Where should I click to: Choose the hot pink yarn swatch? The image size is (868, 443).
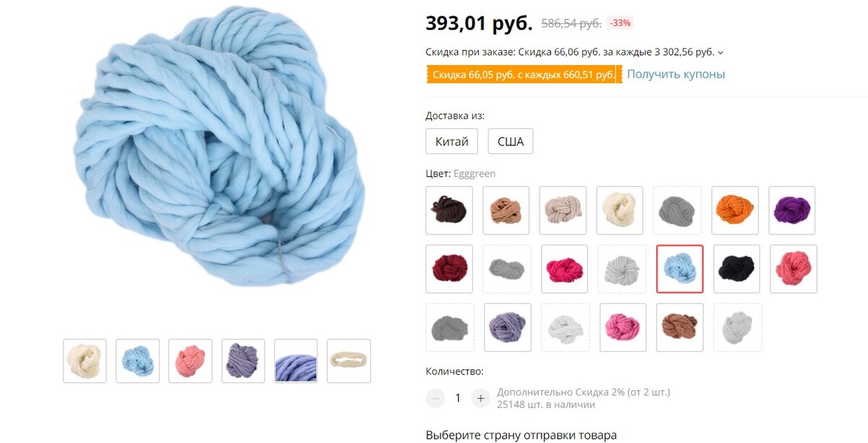point(564,269)
